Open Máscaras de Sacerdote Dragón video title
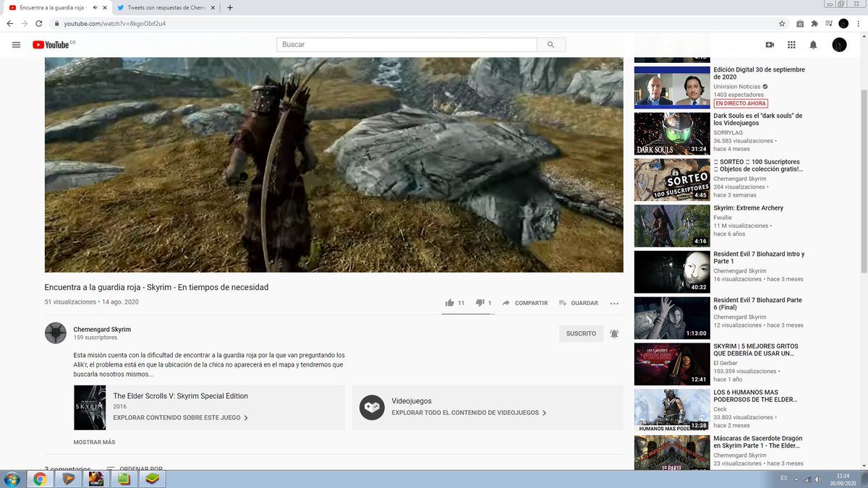Image resolution: width=868 pixels, height=488 pixels. point(757,442)
